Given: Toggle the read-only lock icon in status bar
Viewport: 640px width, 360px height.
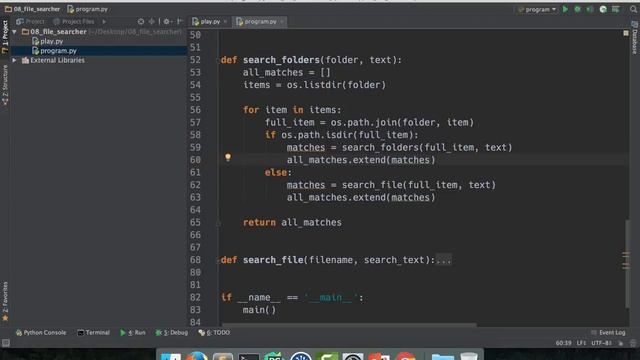Looking at the screenshot, I should [x=620, y=343].
